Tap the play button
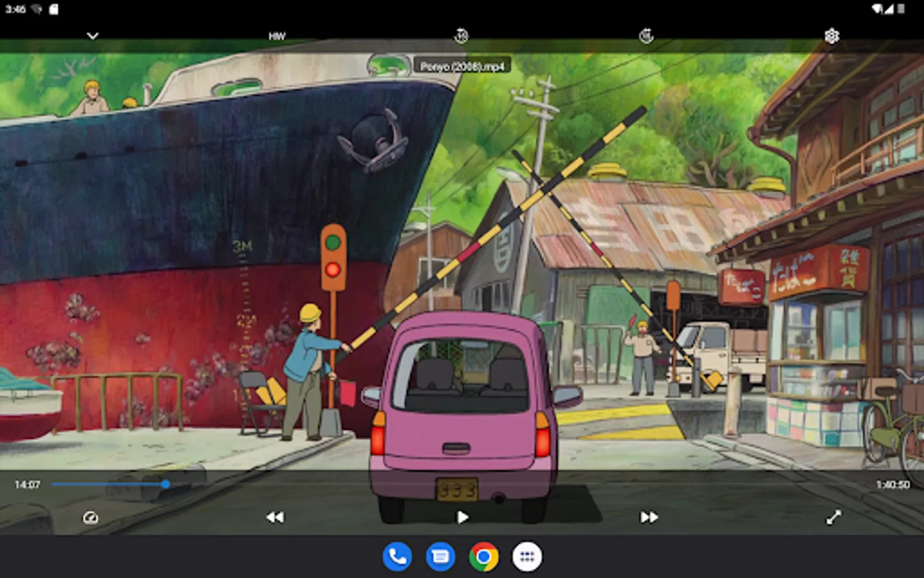 point(462,517)
